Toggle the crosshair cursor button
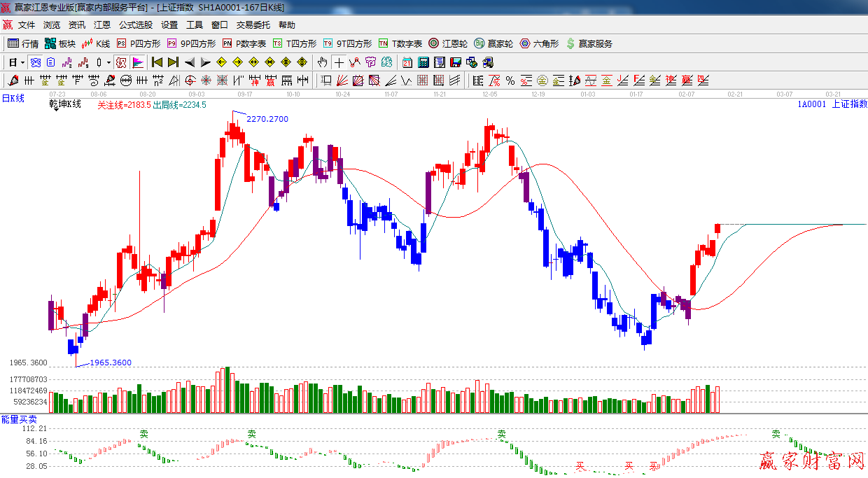 coord(339,62)
